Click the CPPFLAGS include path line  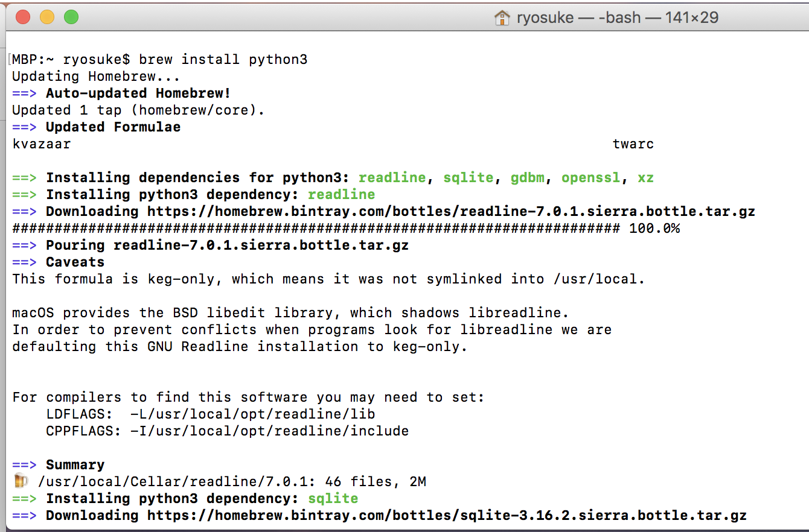pos(227,431)
